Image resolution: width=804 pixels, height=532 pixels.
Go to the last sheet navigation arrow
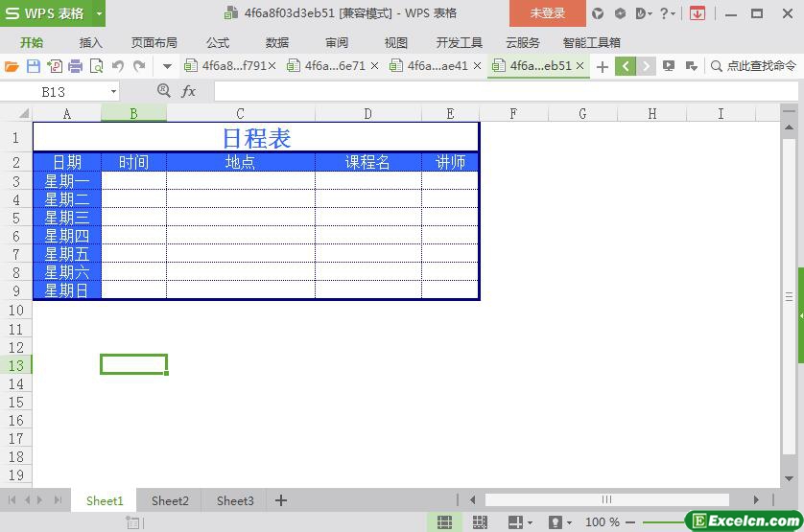click(x=58, y=499)
